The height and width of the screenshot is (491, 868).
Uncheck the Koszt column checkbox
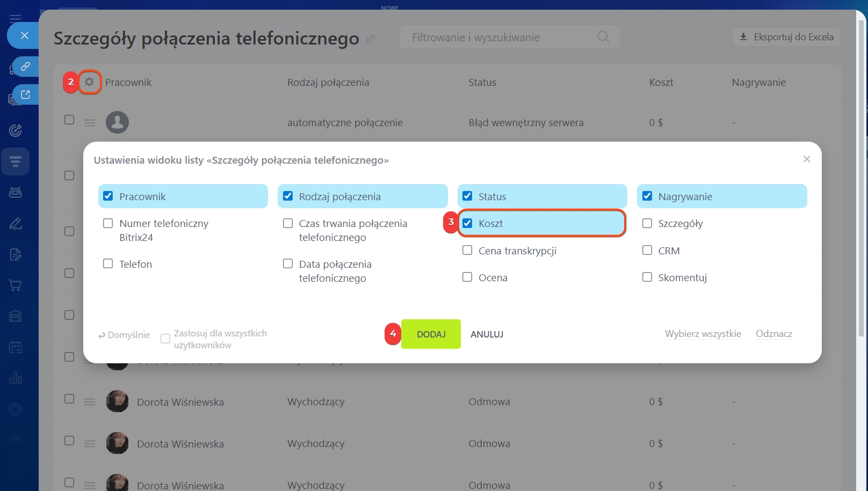[468, 223]
